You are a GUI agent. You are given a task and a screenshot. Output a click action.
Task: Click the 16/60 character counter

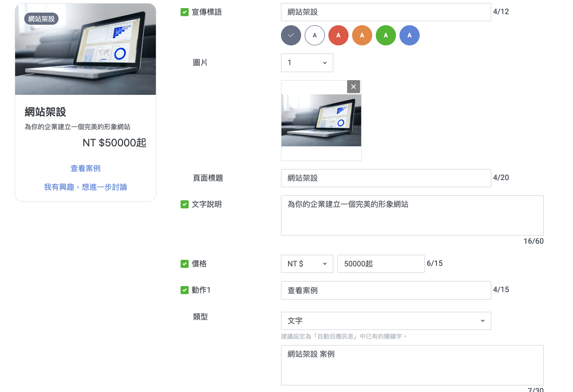coord(534,241)
